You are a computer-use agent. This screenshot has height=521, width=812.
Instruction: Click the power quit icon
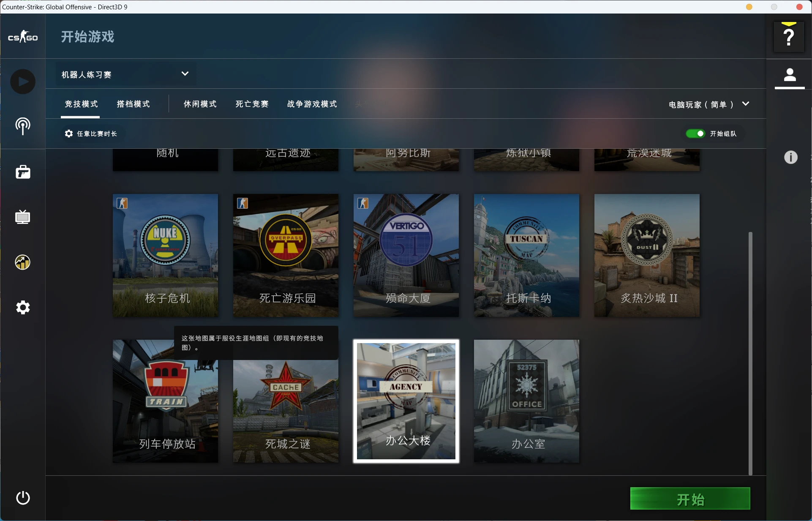(23, 498)
